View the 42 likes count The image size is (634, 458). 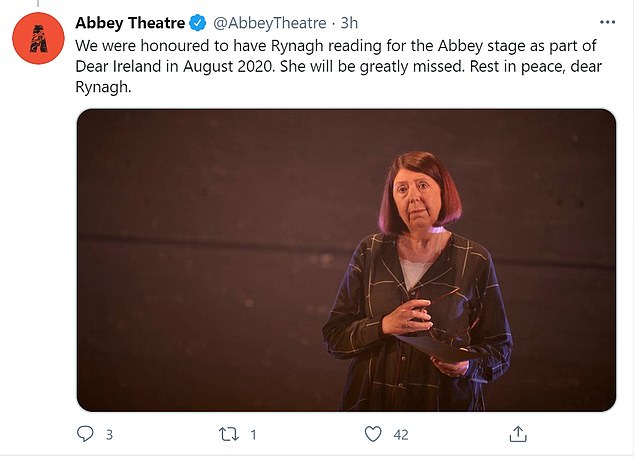pyautogui.click(x=401, y=435)
